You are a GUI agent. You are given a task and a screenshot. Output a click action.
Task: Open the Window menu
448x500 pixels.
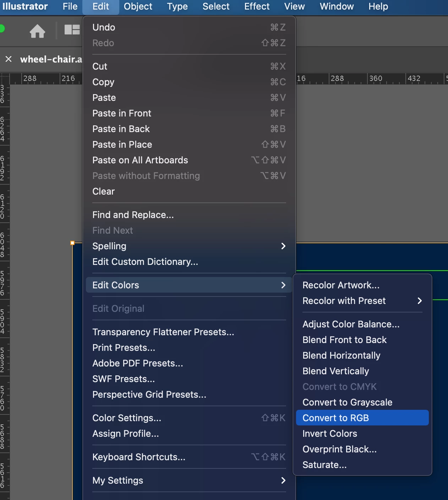pyautogui.click(x=337, y=6)
